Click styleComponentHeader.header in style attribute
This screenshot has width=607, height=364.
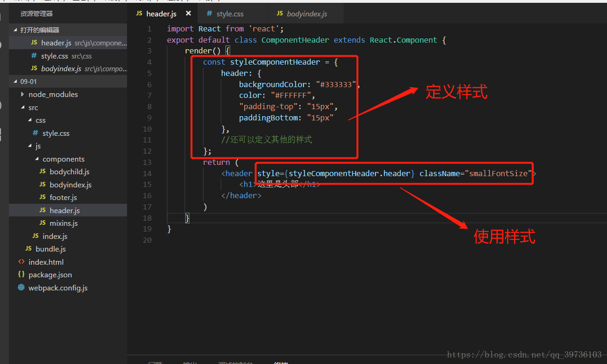[x=350, y=174]
